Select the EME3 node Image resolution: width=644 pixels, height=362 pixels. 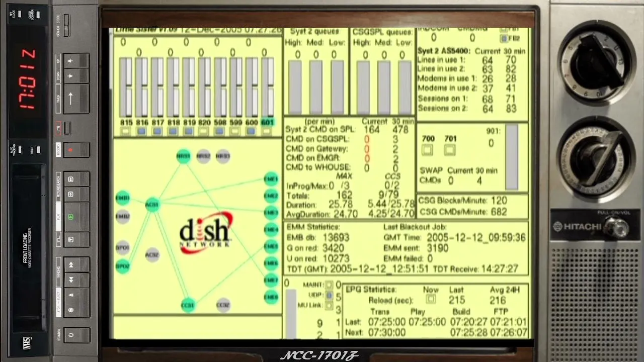(271, 213)
